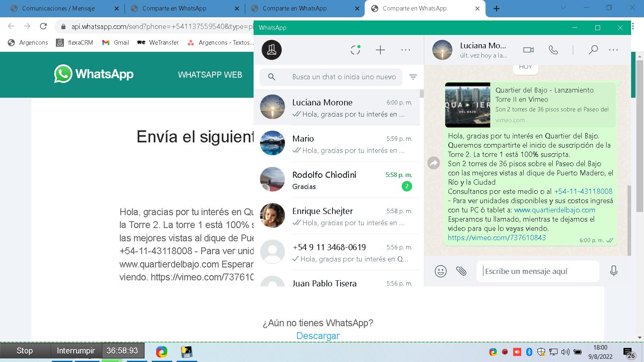Screen dimensions: 644x362
Task: Search within the Luciana Morone conversation
Action: [593, 50]
